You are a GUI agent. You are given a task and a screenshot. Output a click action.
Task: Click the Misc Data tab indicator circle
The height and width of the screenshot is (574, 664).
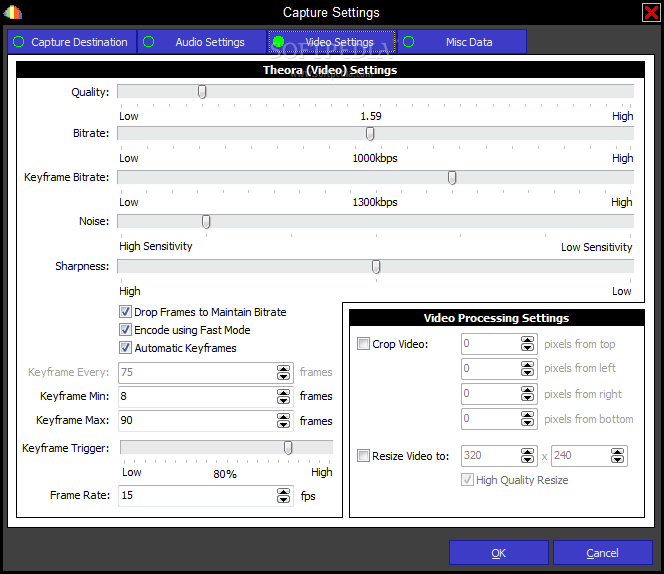click(x=409, y=42)
